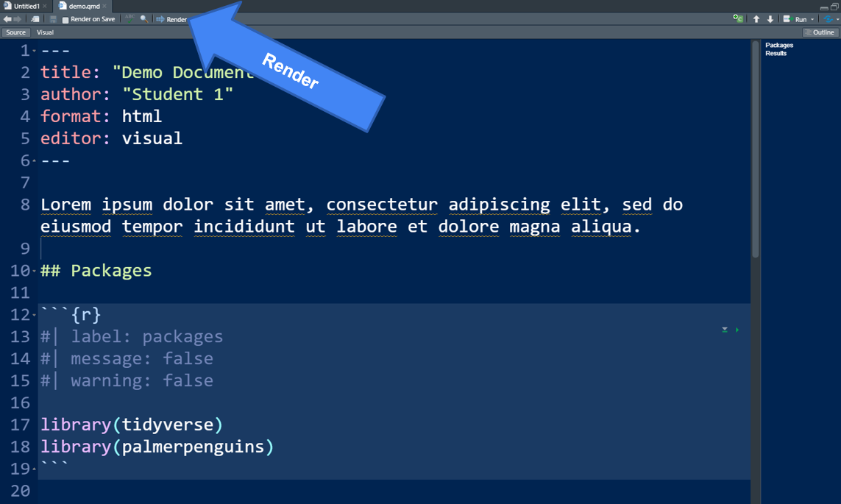Run all chunks above the packages chunk
This screenshot has height=504, width=841.
725,330
